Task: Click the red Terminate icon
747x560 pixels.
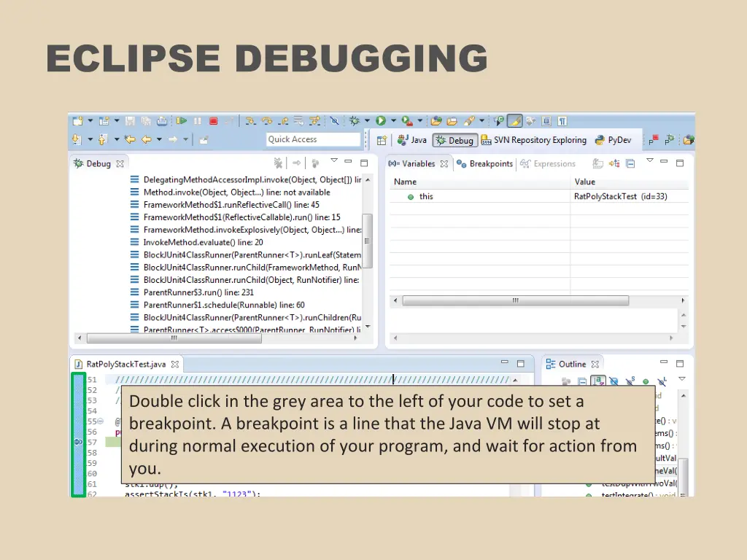Action: click(x=212, y=120)
